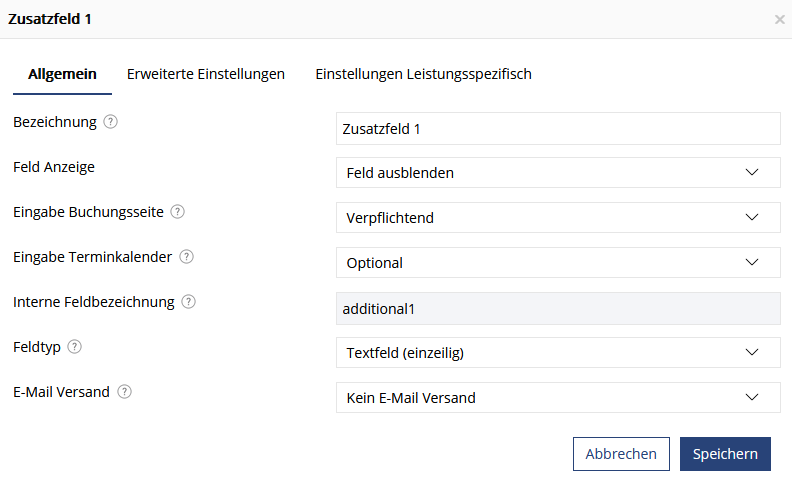Open the help icon next to Interne Feldbezeichnung
Image resolution: width=792 pixels, height=494 pixels.
point(188,302)
